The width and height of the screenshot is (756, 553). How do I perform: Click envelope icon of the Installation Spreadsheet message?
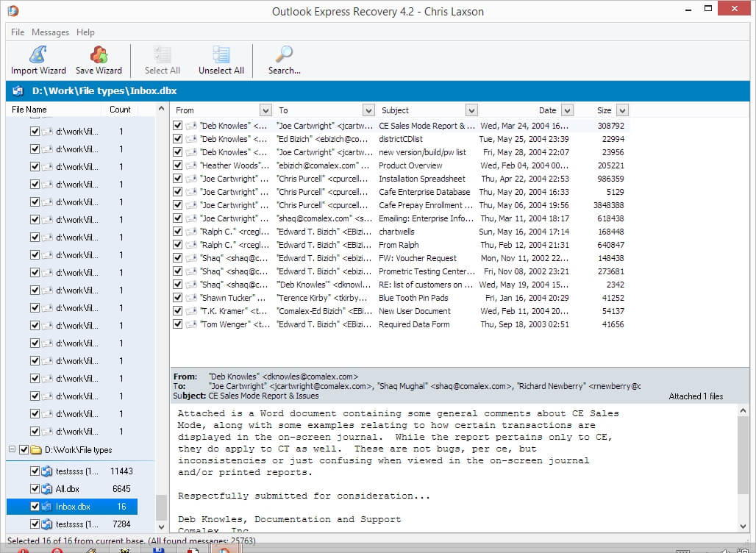pyautogui.click(x=191, y=179)
